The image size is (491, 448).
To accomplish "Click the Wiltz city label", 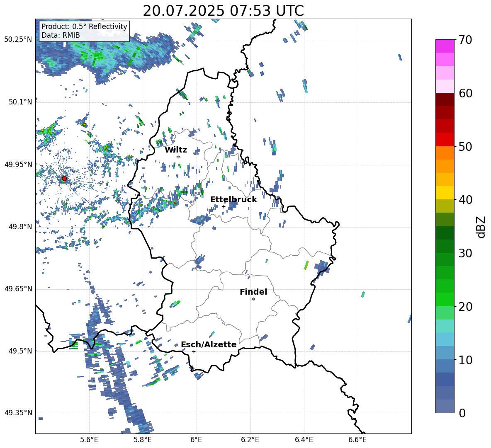I will pos(176,150).
